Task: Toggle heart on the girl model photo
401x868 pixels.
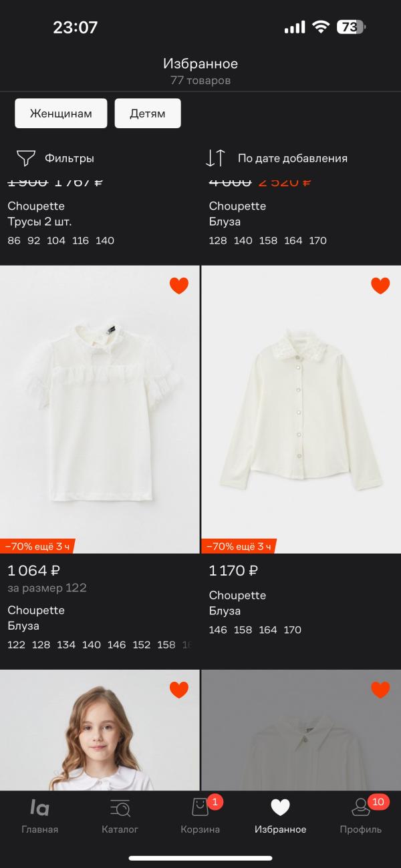Action: pyautogui.click(x=179, y=690)
